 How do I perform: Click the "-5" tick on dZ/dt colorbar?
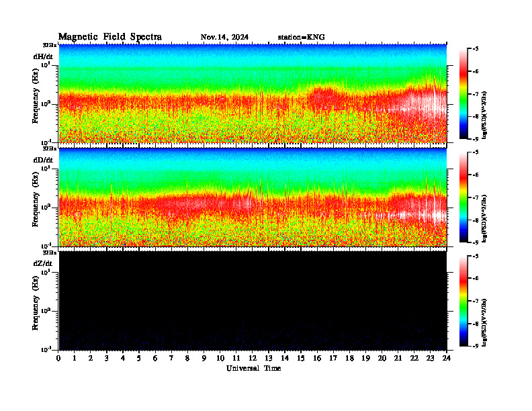pos(476,256)
